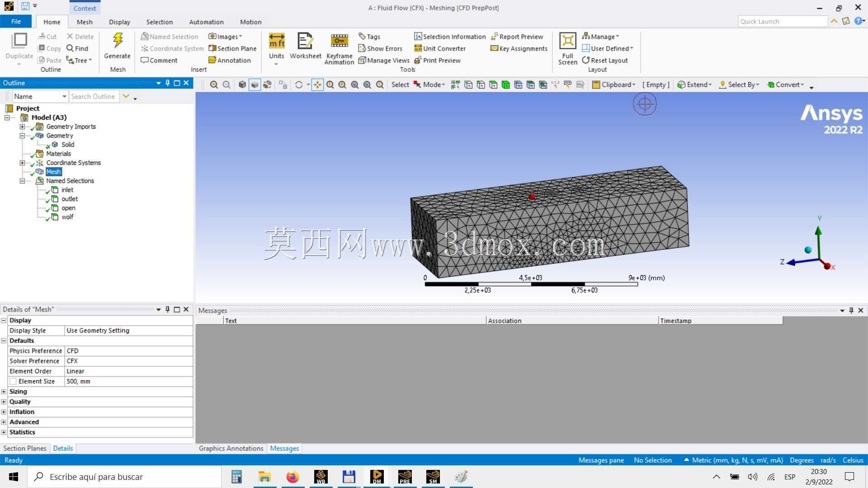This screenshot has height=488, width=868.
Task: Open the Unit Converter
Action: pyautogui.click(x=440, y=48)
